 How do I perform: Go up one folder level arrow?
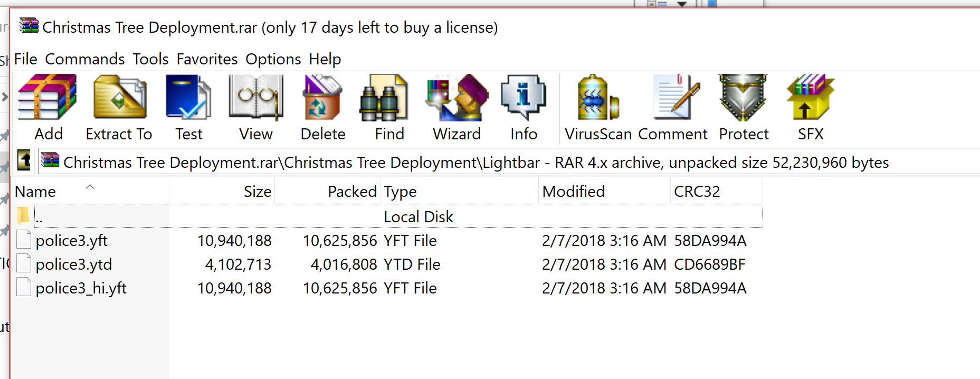pyautogui.click(x=24, y=160)
